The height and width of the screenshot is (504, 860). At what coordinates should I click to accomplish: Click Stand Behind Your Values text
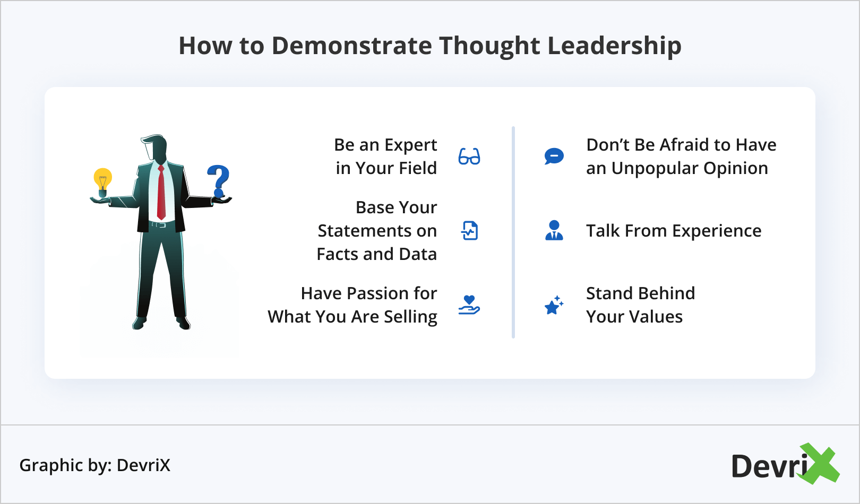(640, 305)
